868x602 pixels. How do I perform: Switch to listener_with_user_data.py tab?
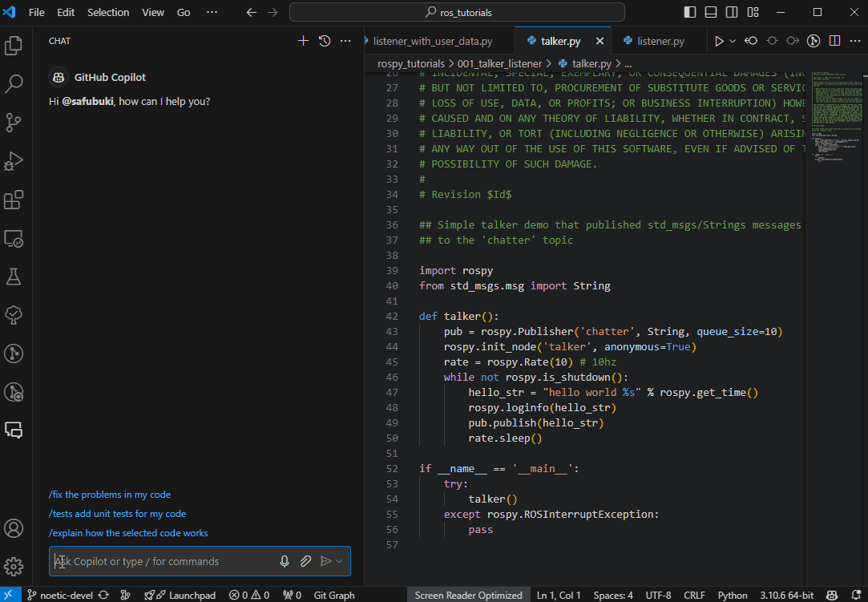433,41
